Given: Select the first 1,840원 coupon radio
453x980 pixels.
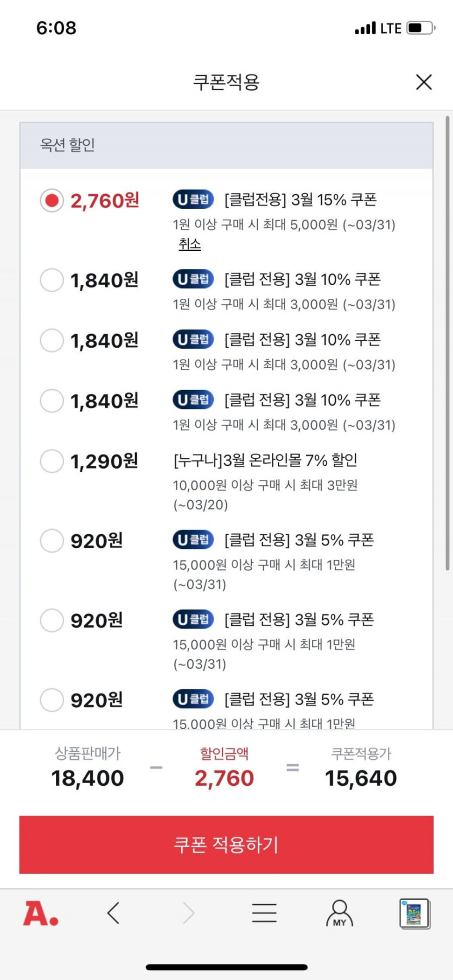Looking at the screenshot, I should (x=52, y=280).
